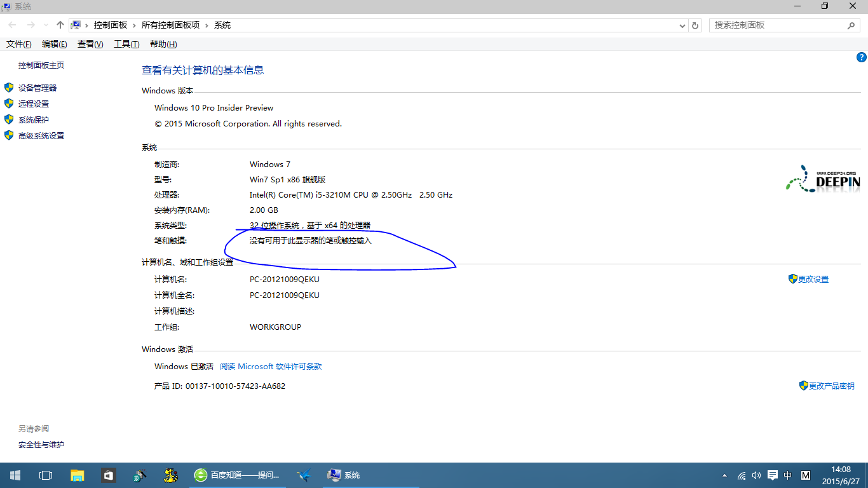Refresh the page with the refresh button
The height and width of the screenshot is (488, 868).
tap(695, 25)
